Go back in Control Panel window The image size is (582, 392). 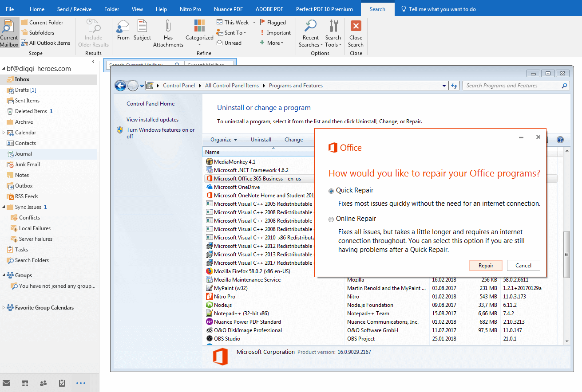pos(120,86)
